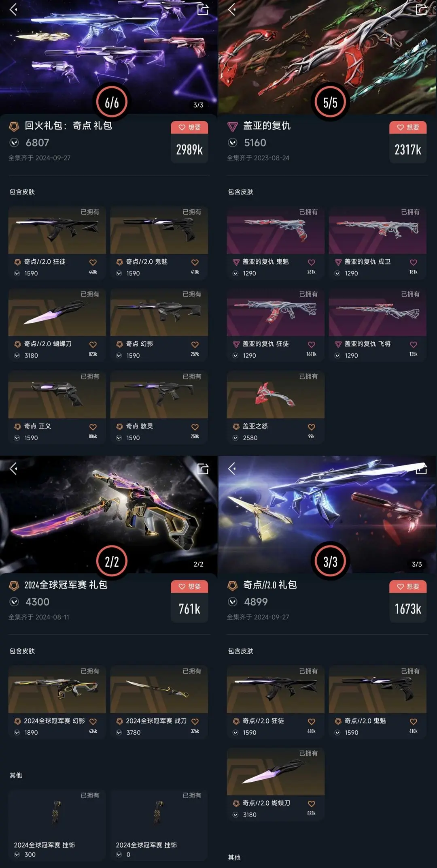
Task: Open the 2024全球冠军赛 幻影 skin thumbnail
Action: (57, 689)
